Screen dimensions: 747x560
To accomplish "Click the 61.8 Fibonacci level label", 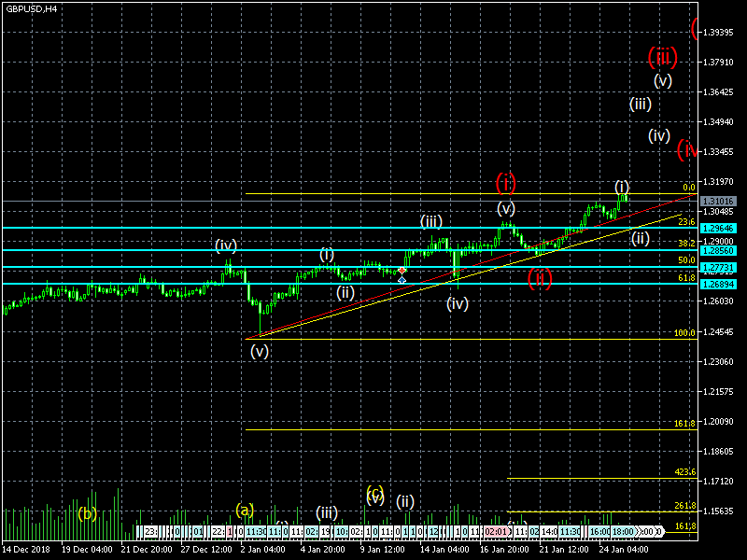I will [686, 277].
